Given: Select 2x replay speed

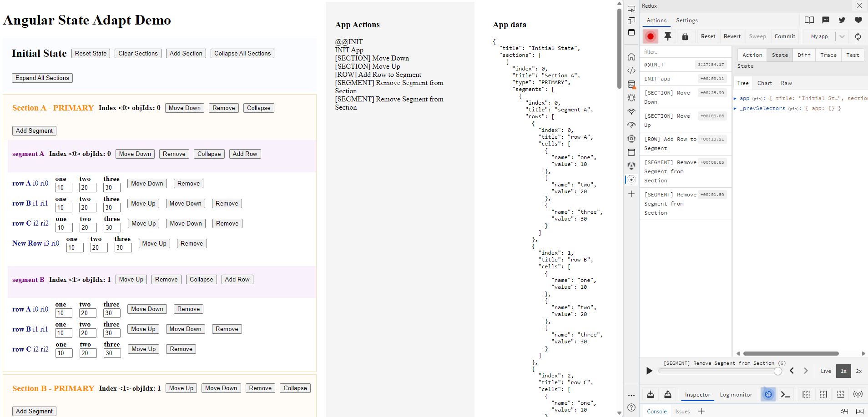Looking at the screenshot, I should (x=858, y=371).
